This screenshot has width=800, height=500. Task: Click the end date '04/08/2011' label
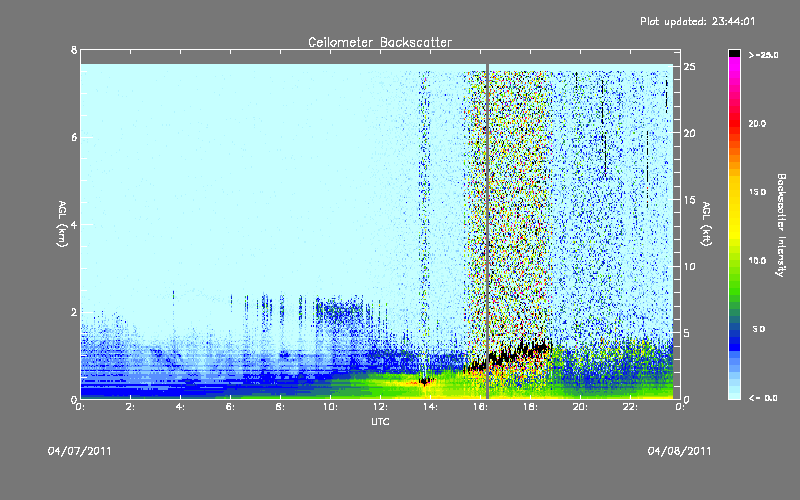(679, 451)
